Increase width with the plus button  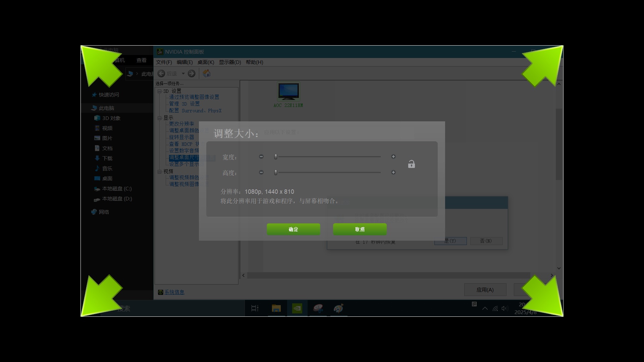[393, 157]
